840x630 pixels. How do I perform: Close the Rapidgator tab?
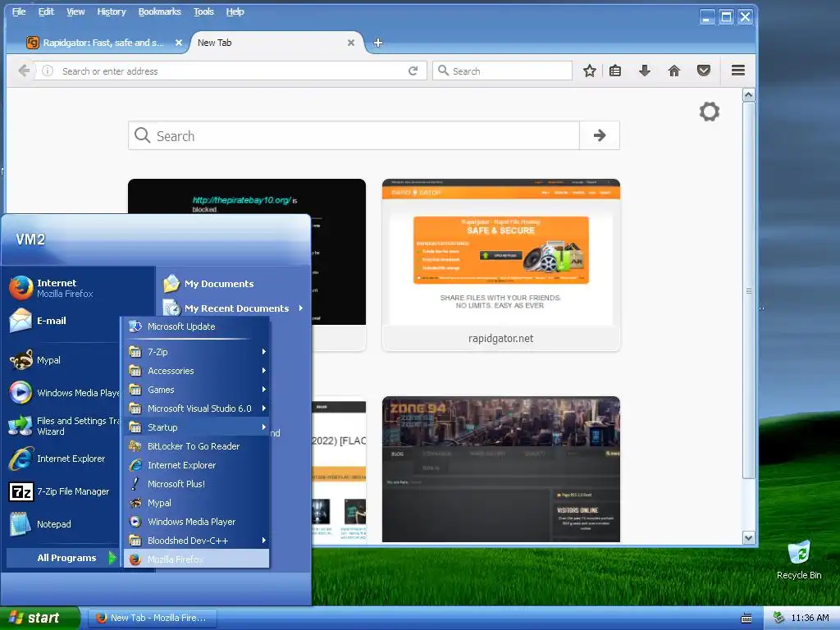[x=178, y=43]
